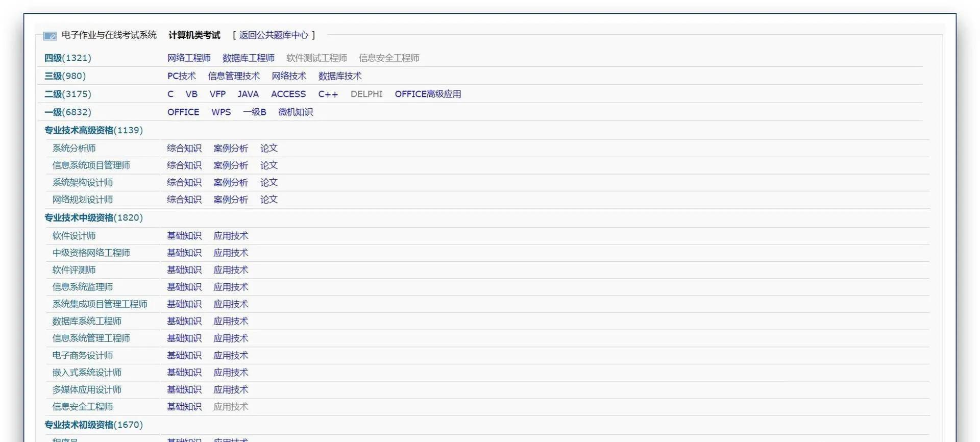
Task: Choose the ACCESS exam link
Action: (288, 94)
